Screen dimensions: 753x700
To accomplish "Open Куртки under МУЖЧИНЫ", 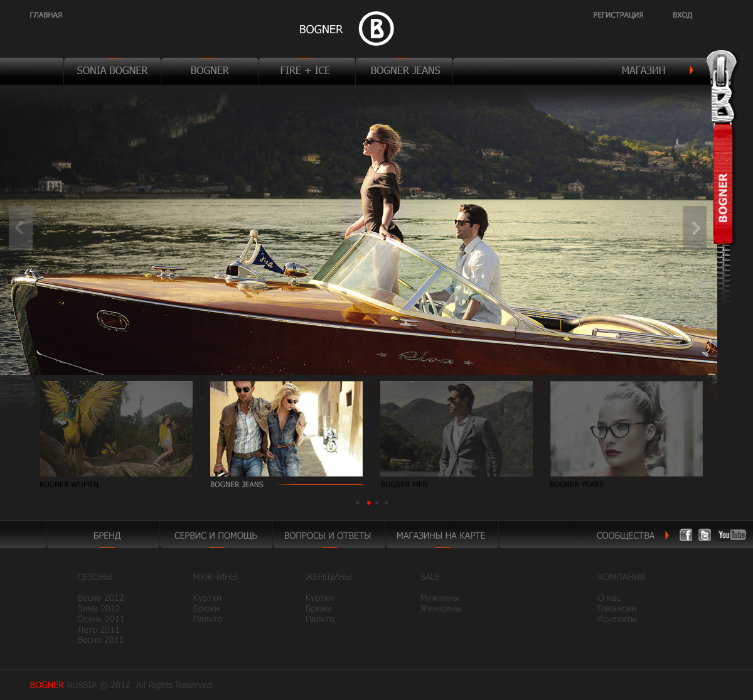I will 207,598.
